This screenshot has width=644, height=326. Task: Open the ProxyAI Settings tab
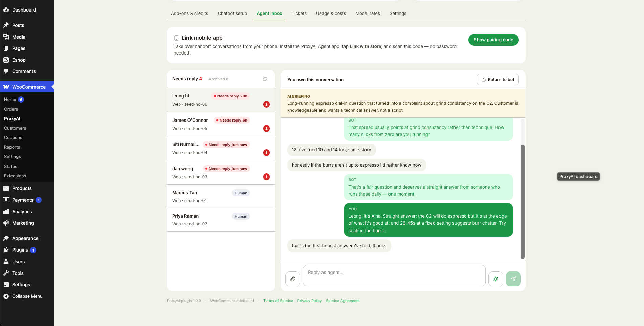point(398,13)
